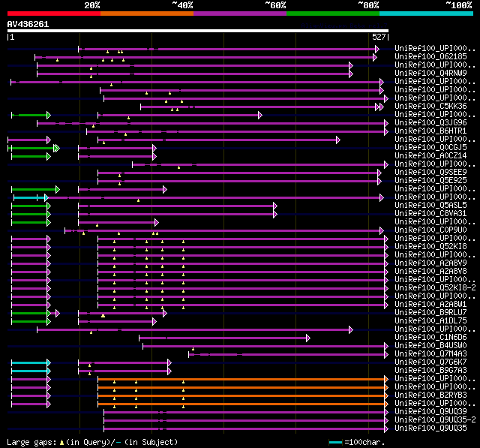Click the end arrowhead of the Q9UQ39 alignment
This screenshot has height=448, width=480.
tap(386, 413)
